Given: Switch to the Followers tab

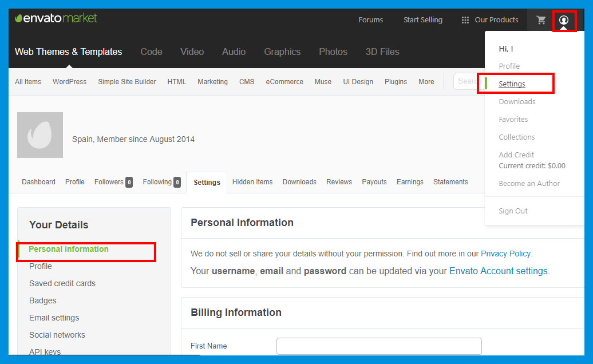Looking at the screenshot, I should click(113, 182).
